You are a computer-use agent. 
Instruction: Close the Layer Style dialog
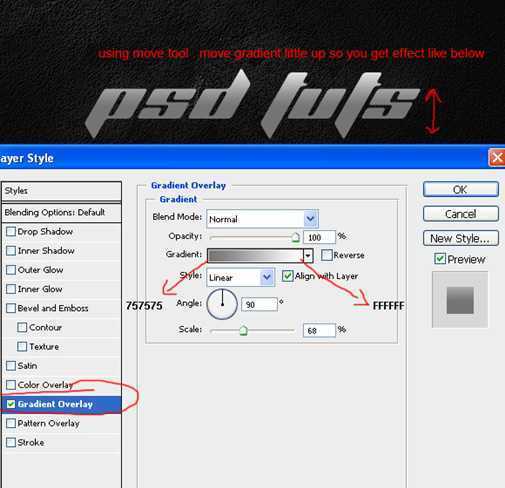pyautogui.click(x=496, y=157)
